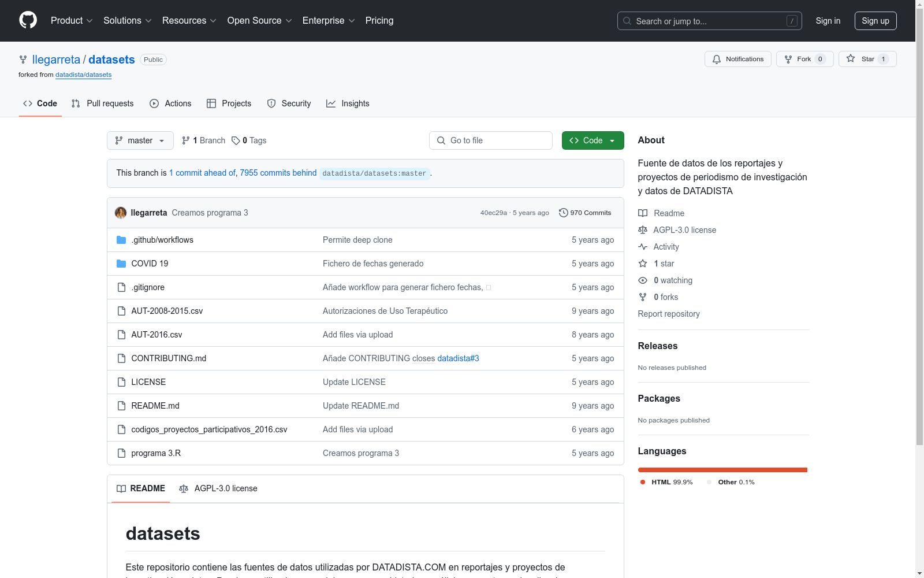Open the codigos_proyectos_participativos_2016.csv file
This screenshot has height=578, width=924.
click(209, 429)
